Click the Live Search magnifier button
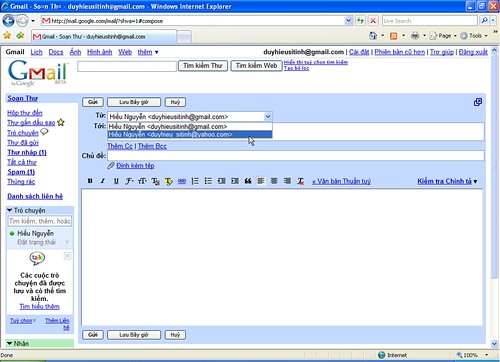500x362 pixels. (x=484, y=21)
